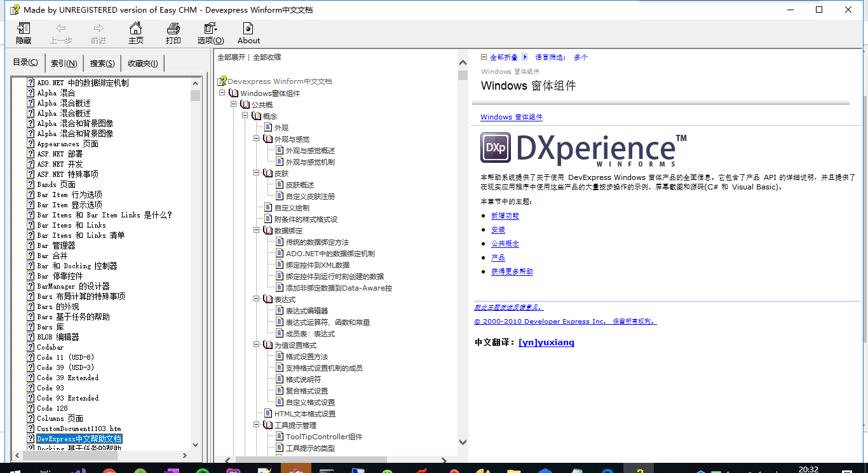868x473 pixels.
Task: Open the 表达式编辑器 tree topic
Action: (307, 311)
